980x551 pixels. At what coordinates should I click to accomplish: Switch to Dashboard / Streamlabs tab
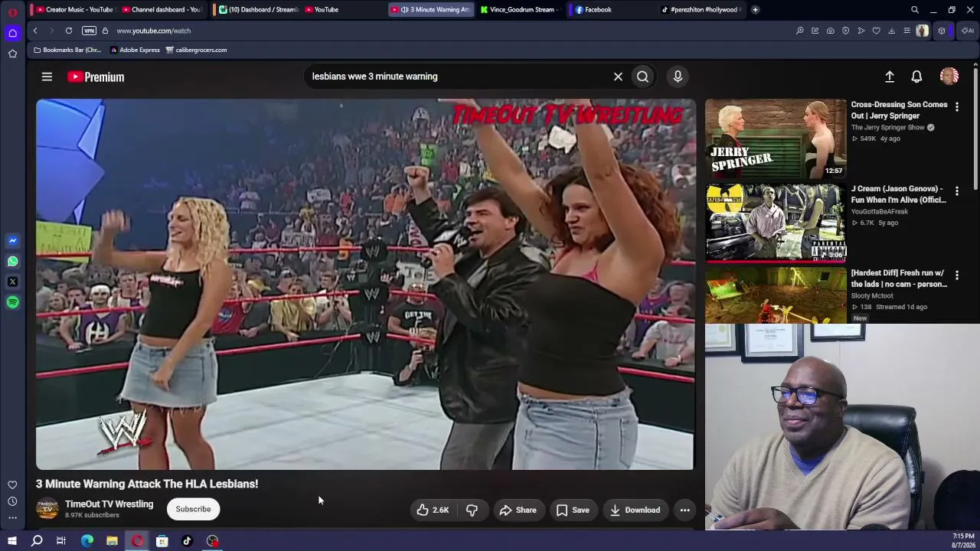coord(258,9)
